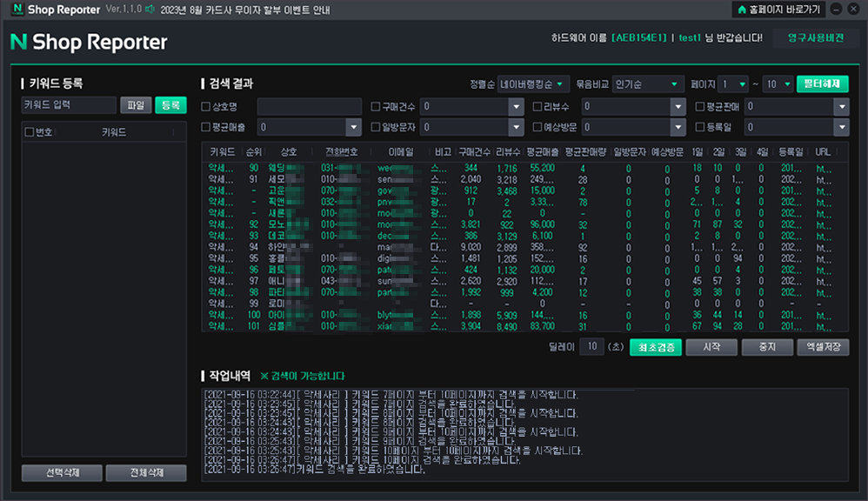Click the 1일 column header
Image resolution: width=868 pixels, height=501 pixels.
pyautogui.click(x=697, y=151)
